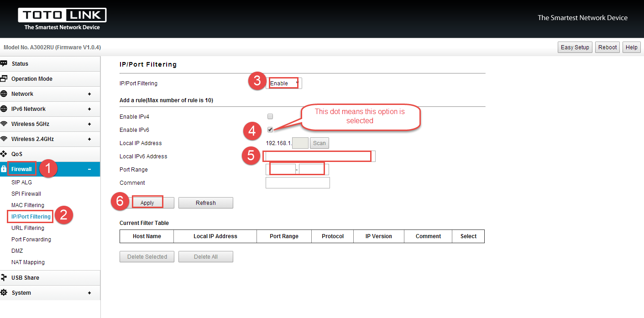
Task: Click the Reboot button
Action: pyautogui.click(x=607, y=47)
